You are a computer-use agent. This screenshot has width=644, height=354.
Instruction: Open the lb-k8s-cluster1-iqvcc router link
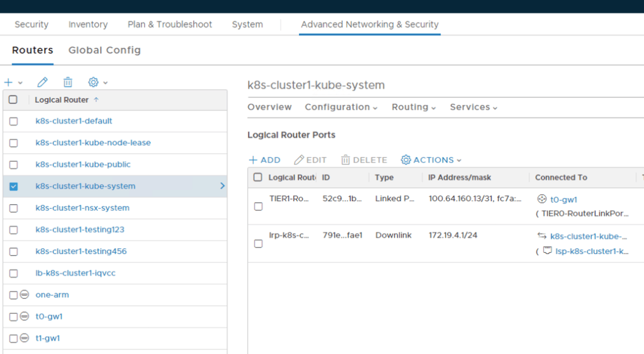[76, 273]
